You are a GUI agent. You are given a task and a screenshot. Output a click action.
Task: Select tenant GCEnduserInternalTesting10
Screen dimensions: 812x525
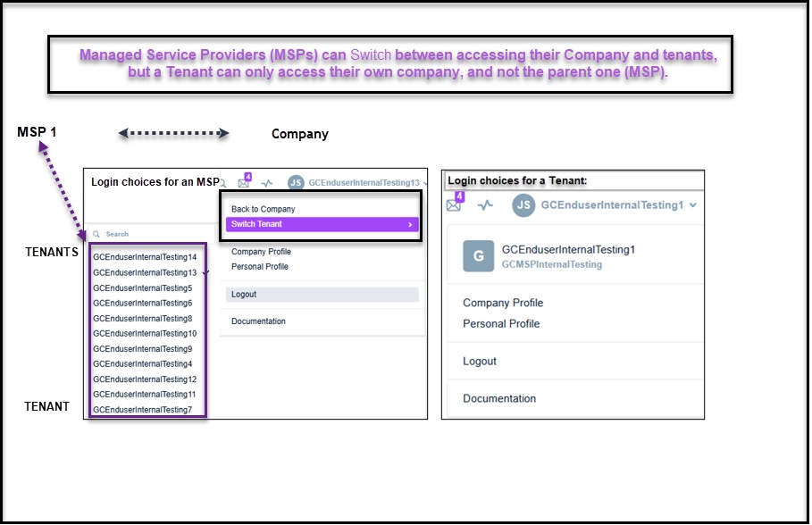click(x=145, y=334)
